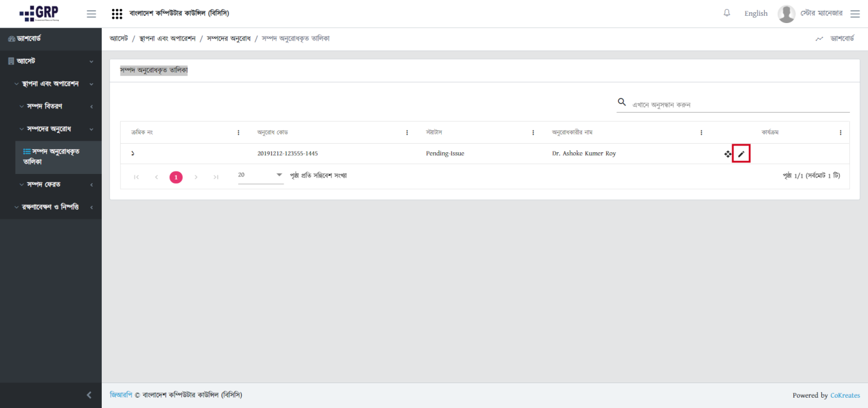Open the page size dropdown showing 20
Image resolution: width=868 pixels, height=408 pixels.
click(261, 175)
